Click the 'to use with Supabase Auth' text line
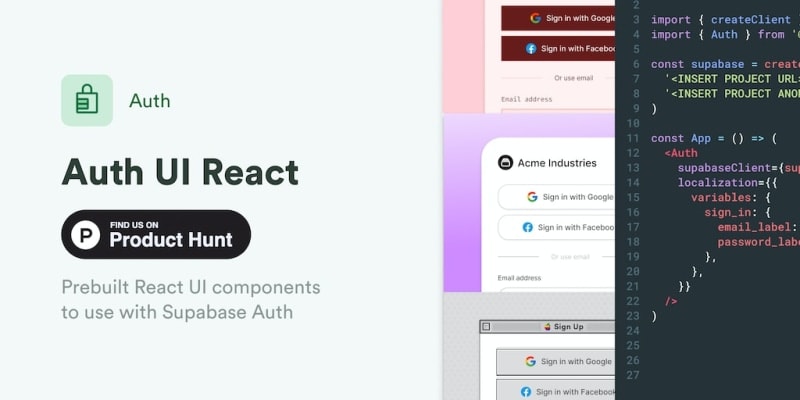This screenshot has height=400, width=800. 177,312
